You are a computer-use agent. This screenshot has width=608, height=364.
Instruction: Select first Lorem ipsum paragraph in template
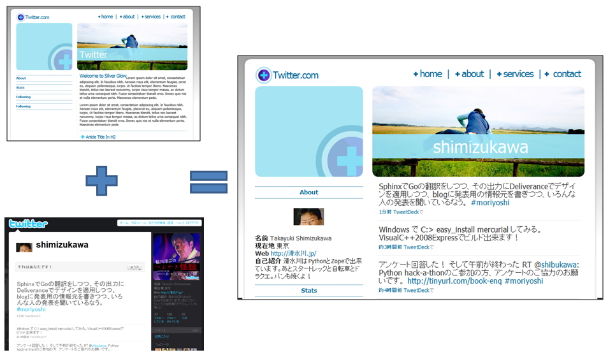click(133, 88)
